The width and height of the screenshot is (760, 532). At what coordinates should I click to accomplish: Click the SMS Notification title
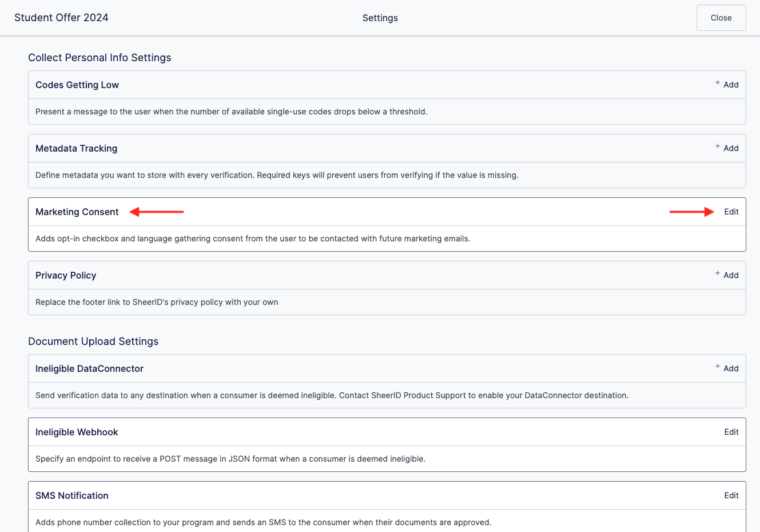[72, 495]
